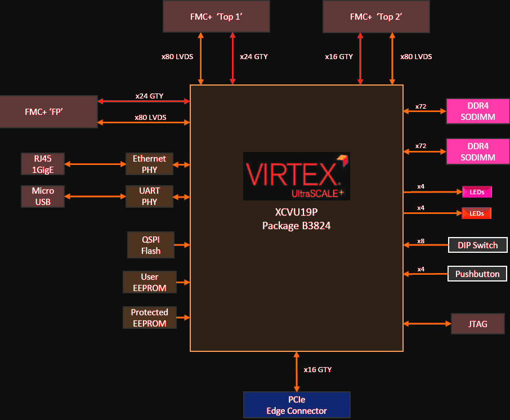This screenshot has width=510, height=420.
Task: Click x72 label for lower DDR4 SODIMM
Action: [x=420, y=146]
